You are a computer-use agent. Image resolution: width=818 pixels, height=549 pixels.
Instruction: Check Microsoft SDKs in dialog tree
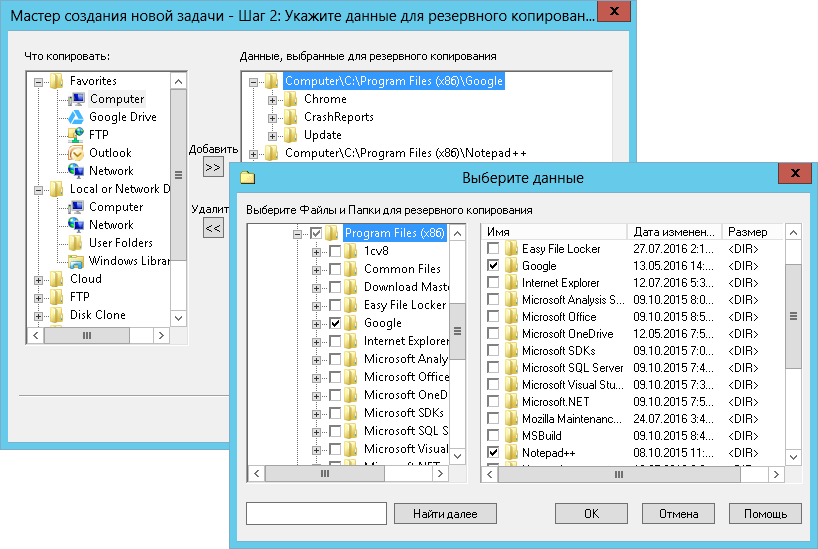coord(335,413)
